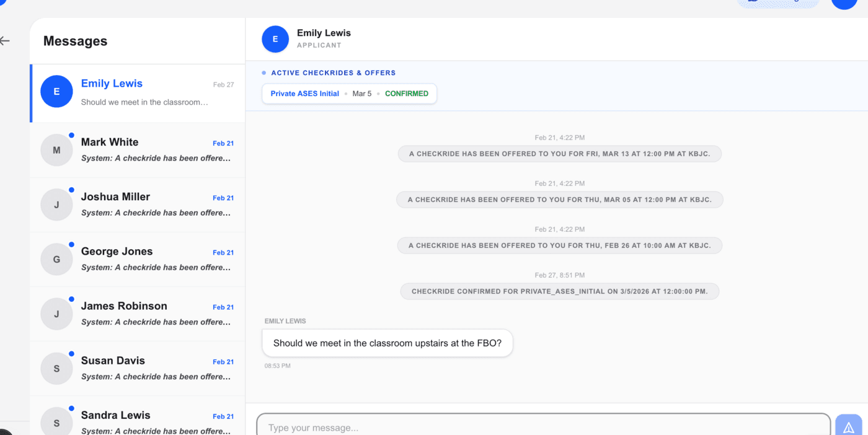This screenshot has width=868, height=435.
Task: Click the Mar 5 date label in the chip
Action: 361,94
